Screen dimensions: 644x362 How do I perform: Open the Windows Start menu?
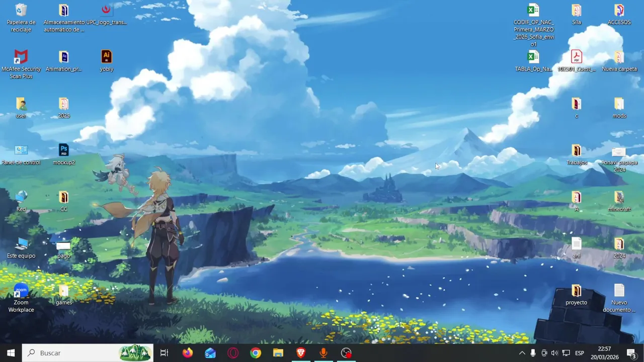11,353
